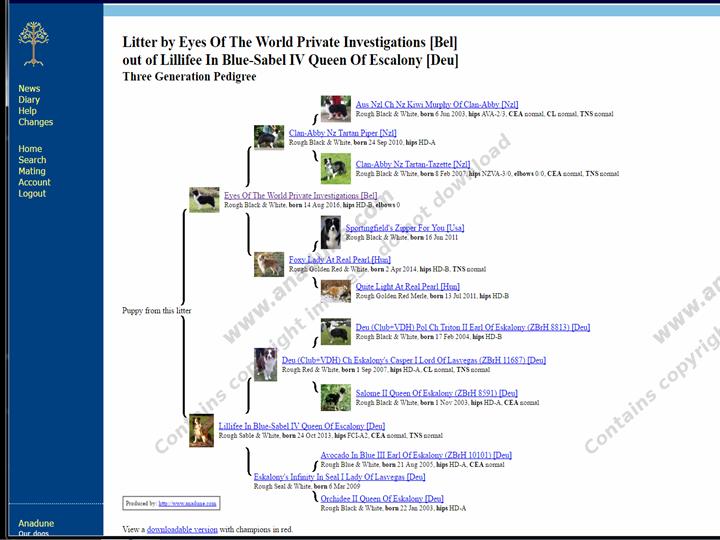The width and height of the screenshot is (720, 540).
Task: Click Eyes Of The World dog photo
Action: coord(204,200)
